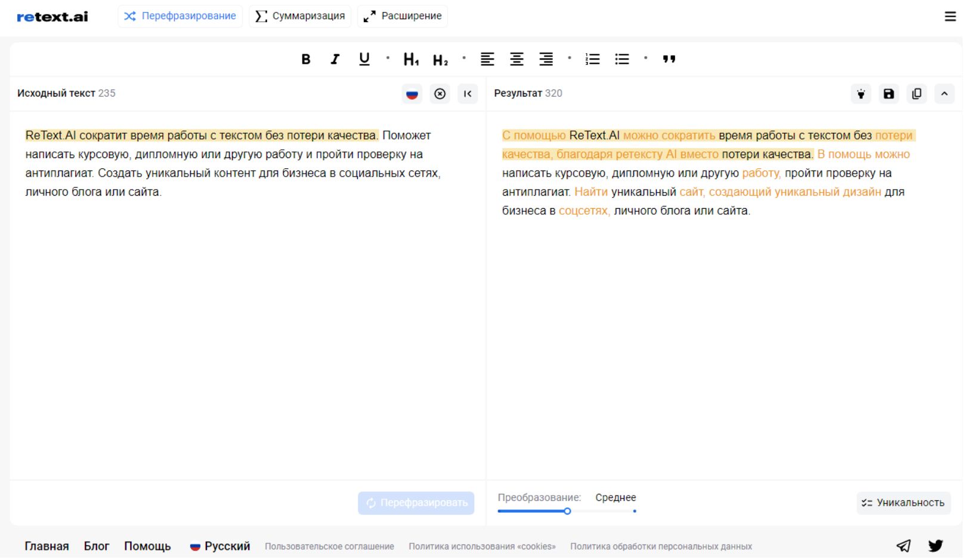Image resolution: width=971 pixels, height=560 pixels.
Task: Copy result text to clipboard
Action: (x=917, y=94)
